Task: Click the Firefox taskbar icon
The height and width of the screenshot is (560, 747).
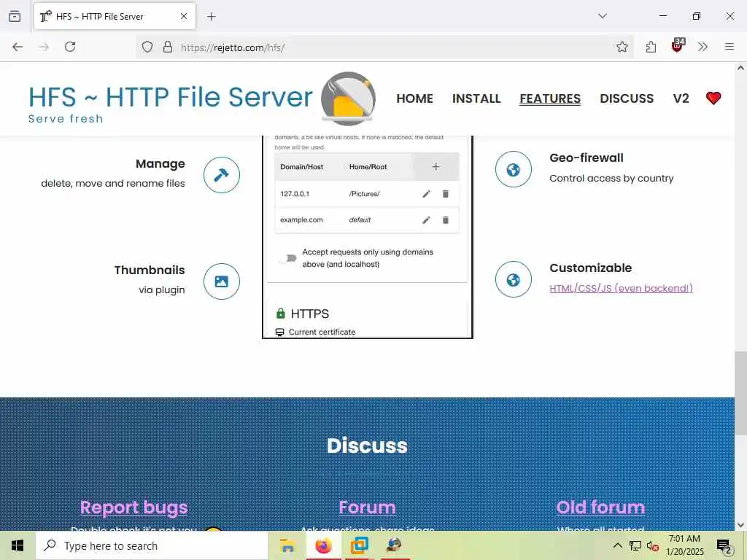Action: pyautogui.click(x=323, y=545)
